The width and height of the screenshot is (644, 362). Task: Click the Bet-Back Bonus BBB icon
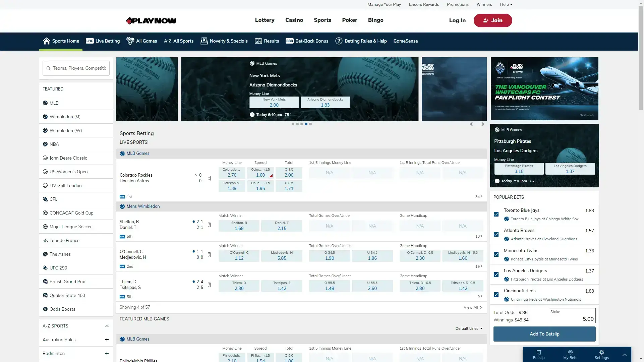[x=289, y=41]
